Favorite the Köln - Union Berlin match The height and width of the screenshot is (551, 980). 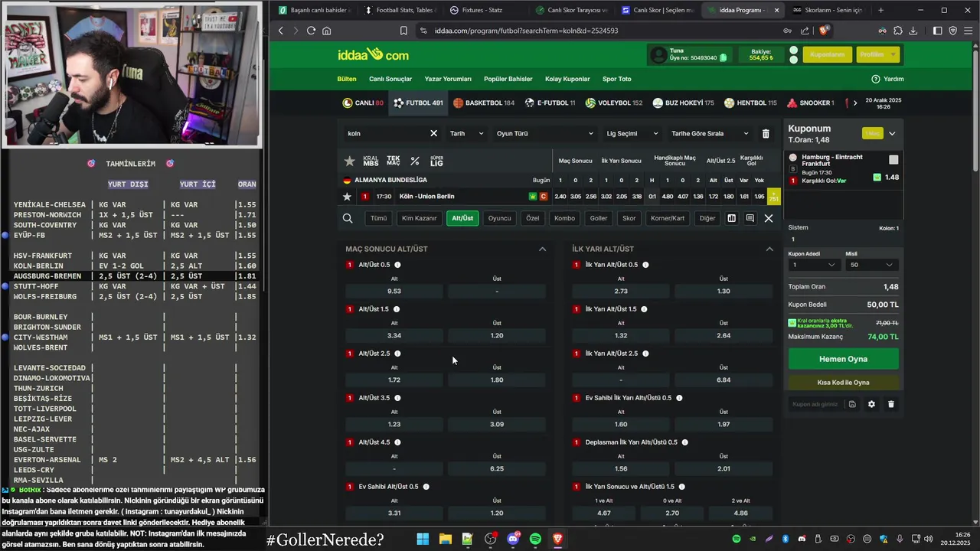(x=347, y=197)
